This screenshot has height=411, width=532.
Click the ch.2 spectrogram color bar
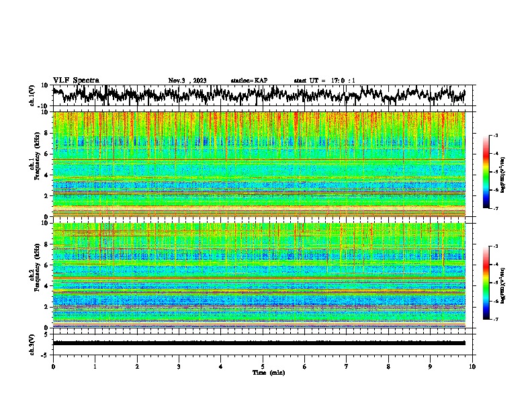click(x=486, y=283)
